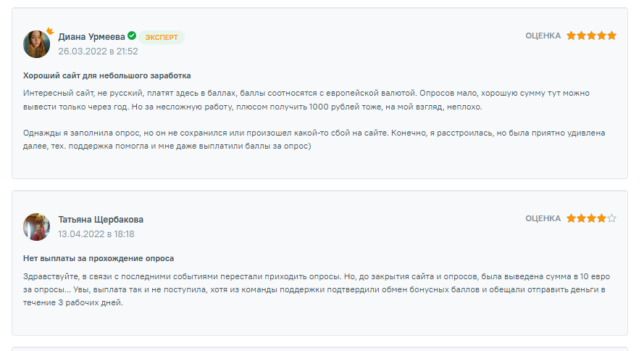Click the first star in Татьяна's rating
This screenshot has width=644, height=351.
coord(572,218)
